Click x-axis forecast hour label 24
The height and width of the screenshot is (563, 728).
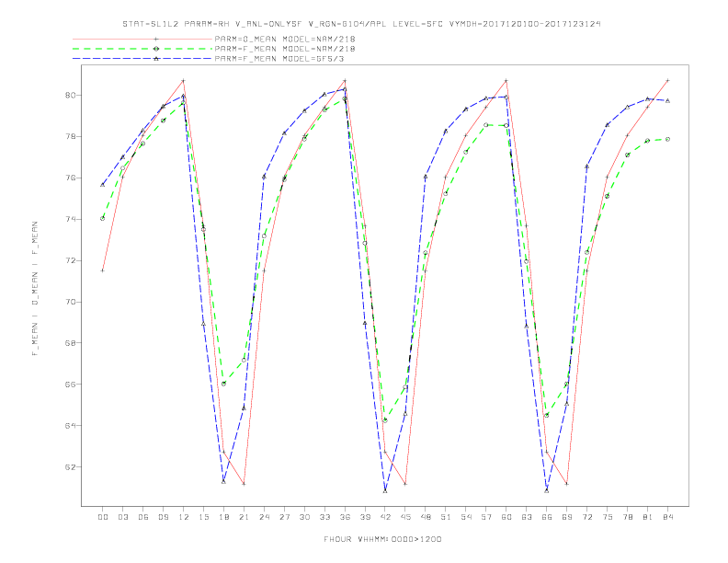pyautogui.click(x=264, y=517)
